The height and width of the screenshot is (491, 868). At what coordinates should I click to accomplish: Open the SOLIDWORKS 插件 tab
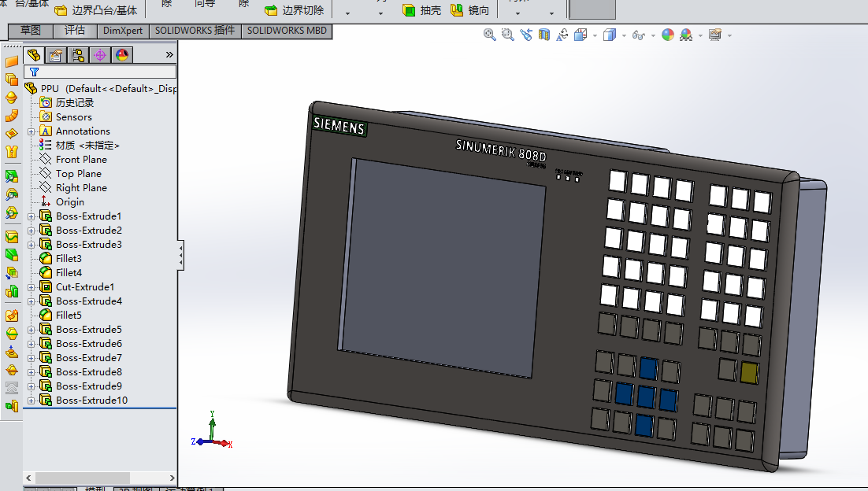tap(195, 31)
